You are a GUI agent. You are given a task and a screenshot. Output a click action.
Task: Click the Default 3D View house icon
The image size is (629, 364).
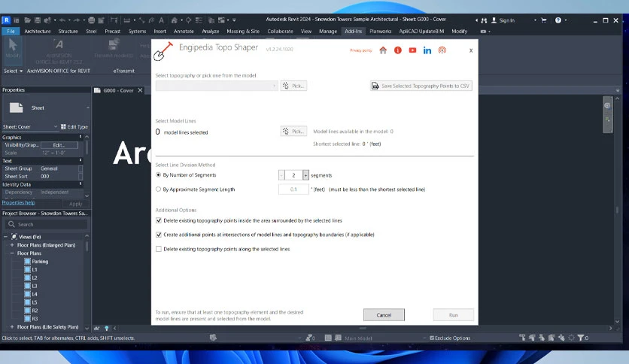[x=174, y=20]
